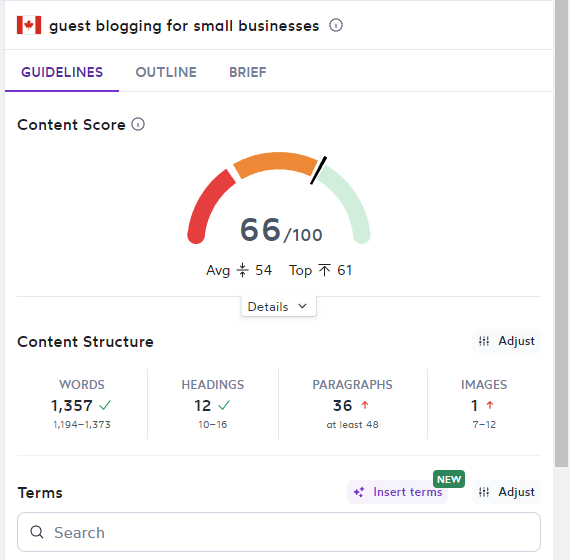The image size is (570, 560).
Task: Click the Avg 54 indicator
Action: 239,270
